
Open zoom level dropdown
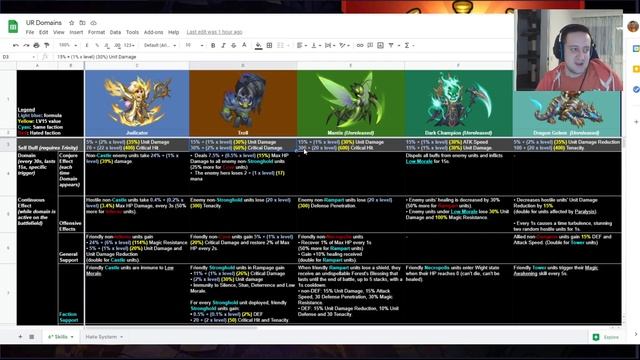(x=68, y=45)
